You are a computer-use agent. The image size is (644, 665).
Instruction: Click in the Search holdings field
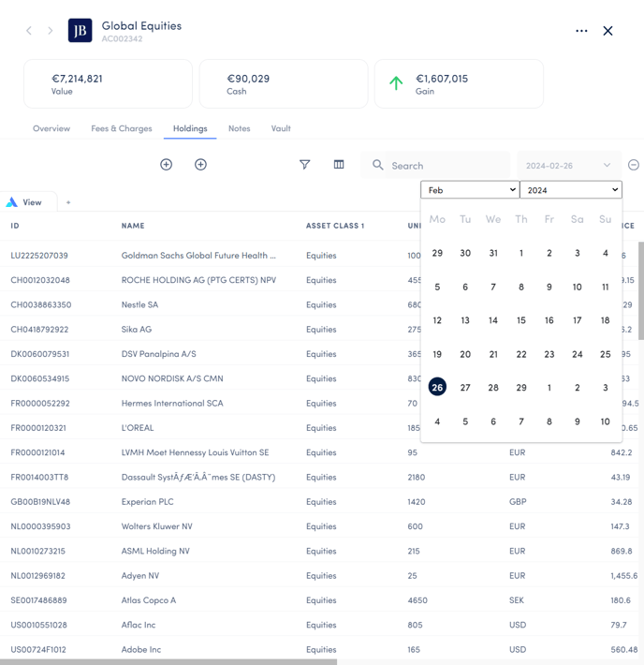[x=445, y=166]
